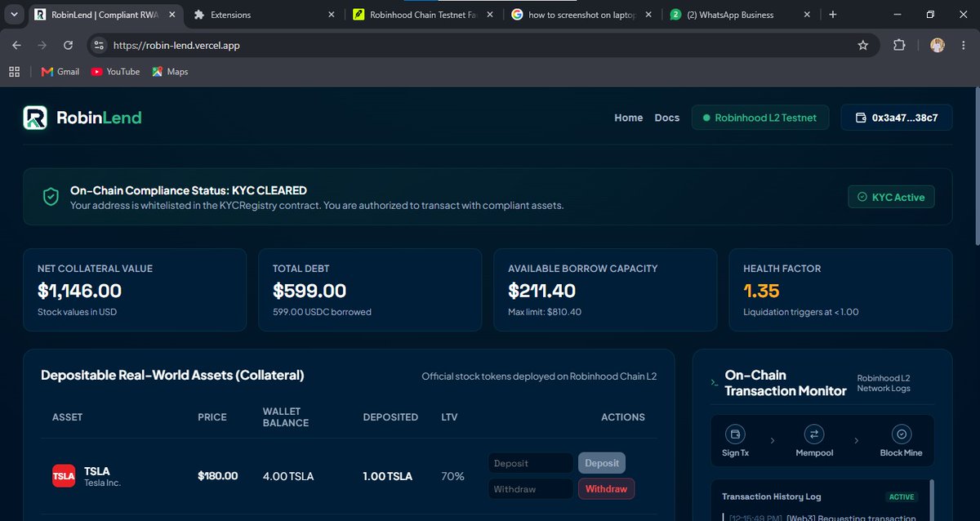Close the RobinLend tab
The width and height of the screenshot is (980, 521).
[x=171, y=15]
